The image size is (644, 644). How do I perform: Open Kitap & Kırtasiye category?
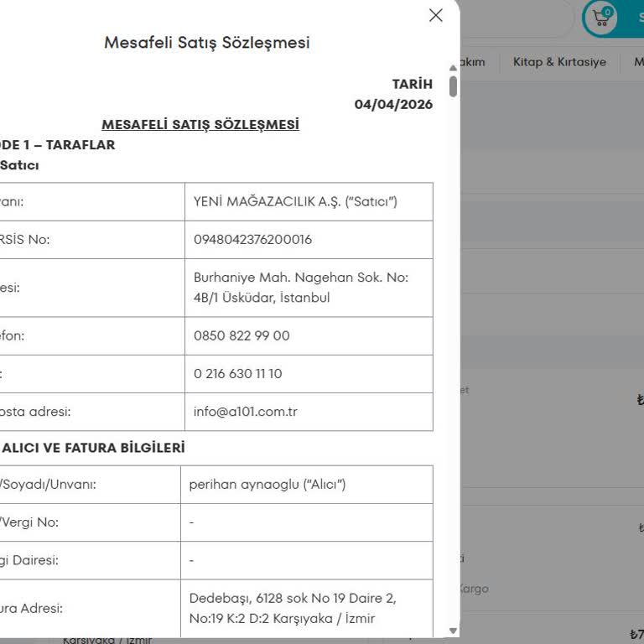click(559, 62)
